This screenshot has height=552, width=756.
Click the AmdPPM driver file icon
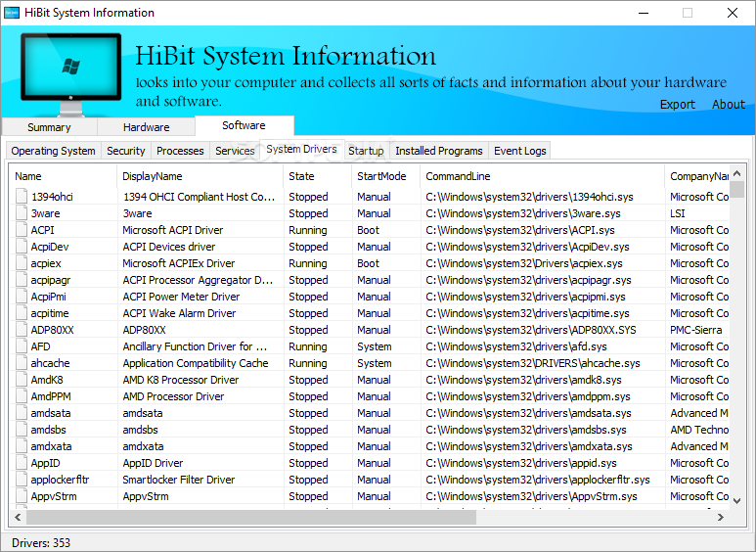pos(22,396)
